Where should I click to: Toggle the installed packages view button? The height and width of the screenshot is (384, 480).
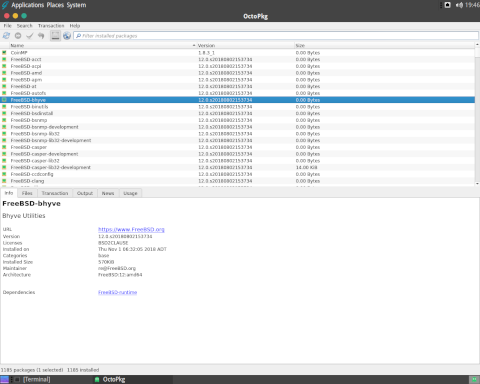(55, 35)
